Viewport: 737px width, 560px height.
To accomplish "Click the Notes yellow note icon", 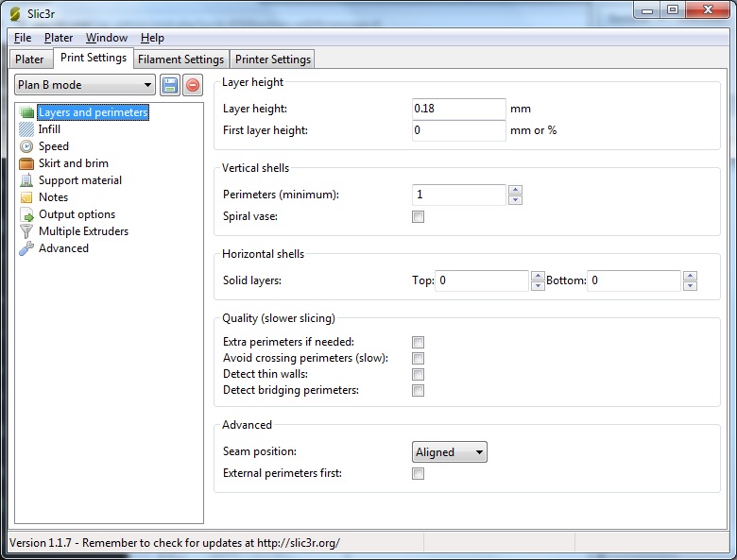I will pos(26,197).
